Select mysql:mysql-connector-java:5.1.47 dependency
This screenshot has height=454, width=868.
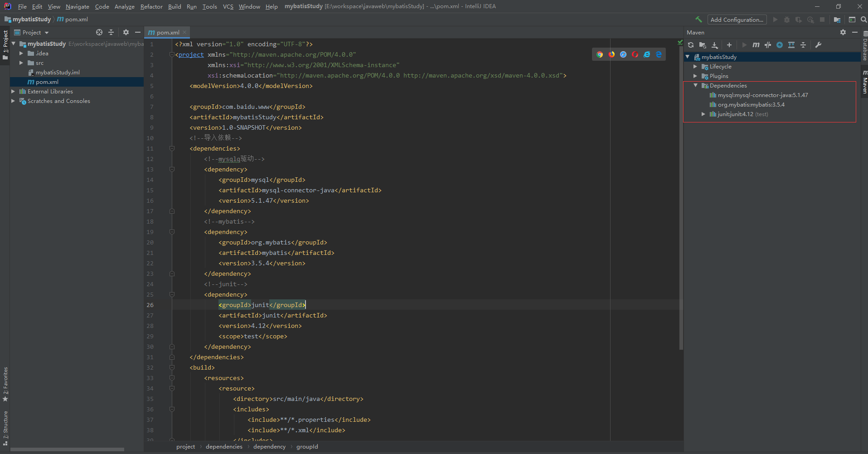[763, 95]
